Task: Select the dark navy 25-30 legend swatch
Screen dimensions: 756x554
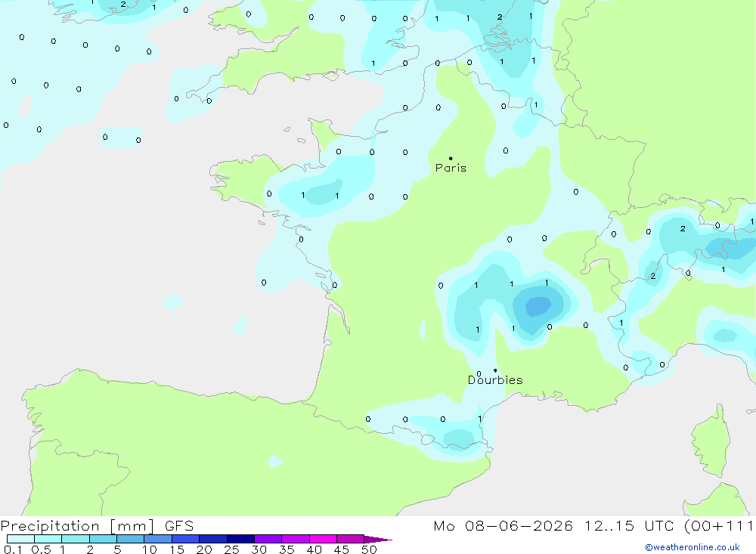Action: pyautogui.click(x=240, y=539)
